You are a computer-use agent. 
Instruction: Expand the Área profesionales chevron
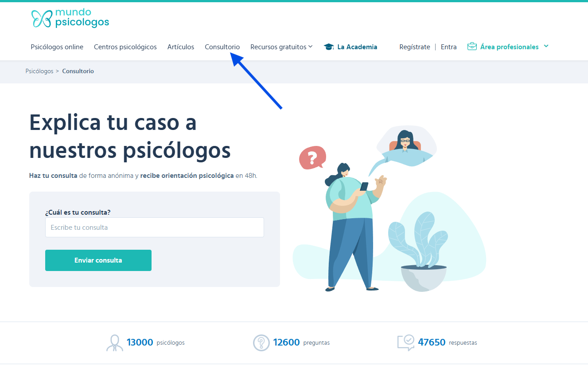pos(546,46)
